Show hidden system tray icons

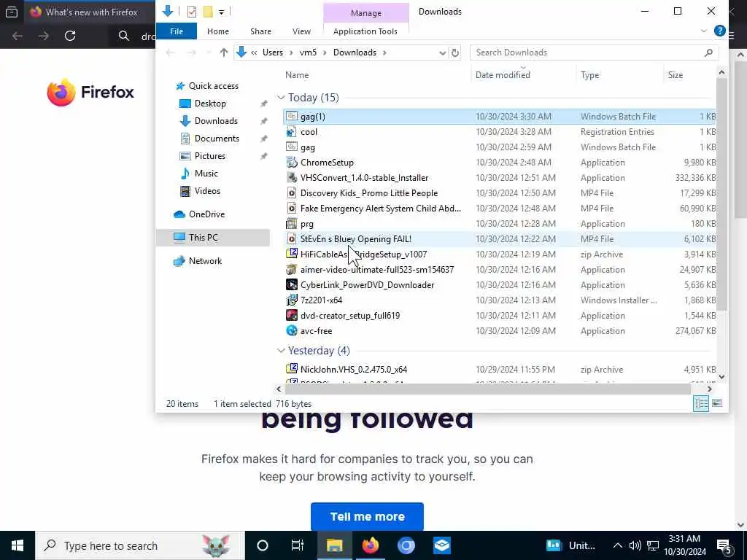coord(617,545)
